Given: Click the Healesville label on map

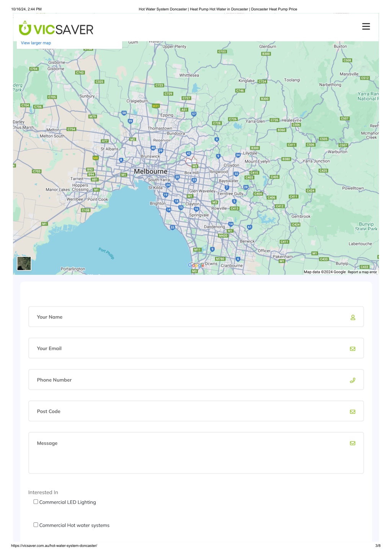Looking at the screenshot, I should tap(291, 120).
